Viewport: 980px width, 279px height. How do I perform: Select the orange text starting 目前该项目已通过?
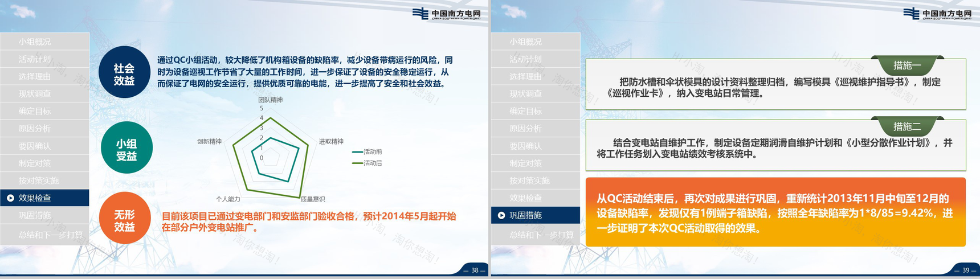coord(309,222)
